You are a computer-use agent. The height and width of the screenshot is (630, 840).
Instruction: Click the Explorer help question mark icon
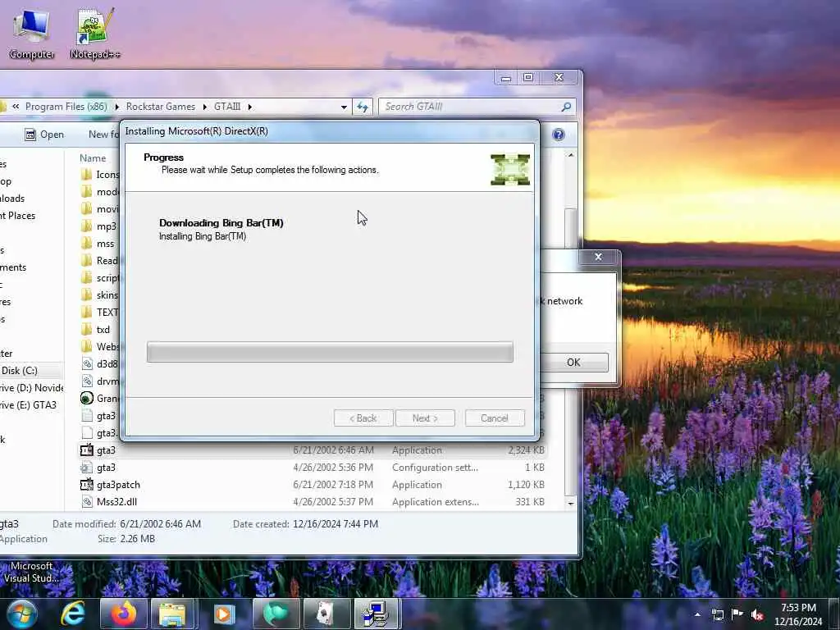pyautogui.click(x=558, y=135)
